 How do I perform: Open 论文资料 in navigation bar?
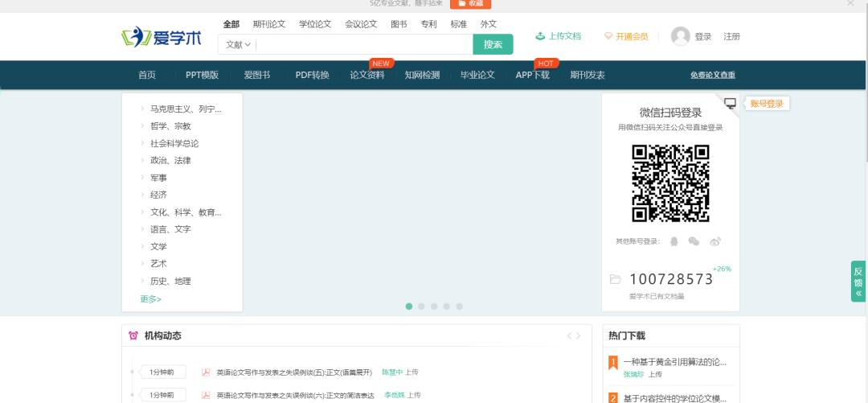[x=367, y=76]
